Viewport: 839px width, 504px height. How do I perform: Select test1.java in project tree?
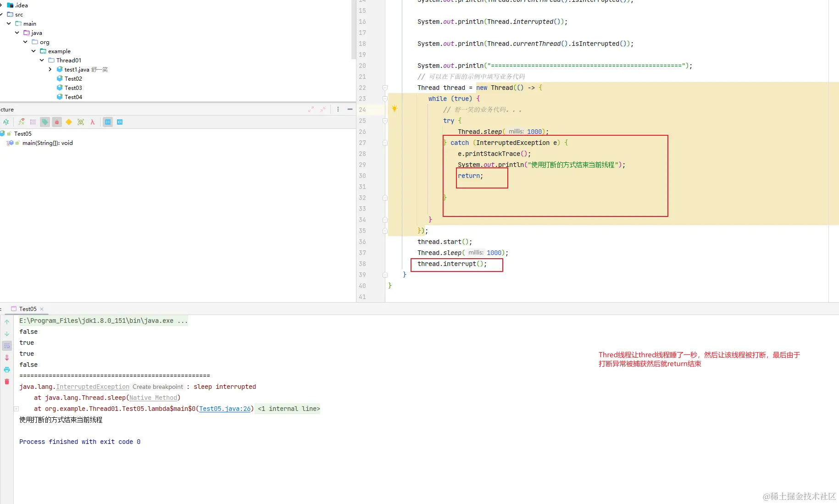tap(77, 69)
